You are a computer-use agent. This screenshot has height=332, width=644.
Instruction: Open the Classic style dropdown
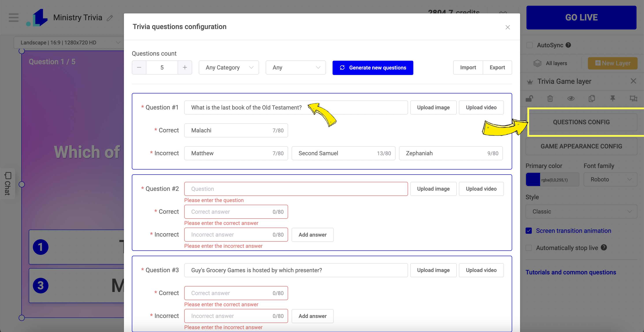point(581,212)
